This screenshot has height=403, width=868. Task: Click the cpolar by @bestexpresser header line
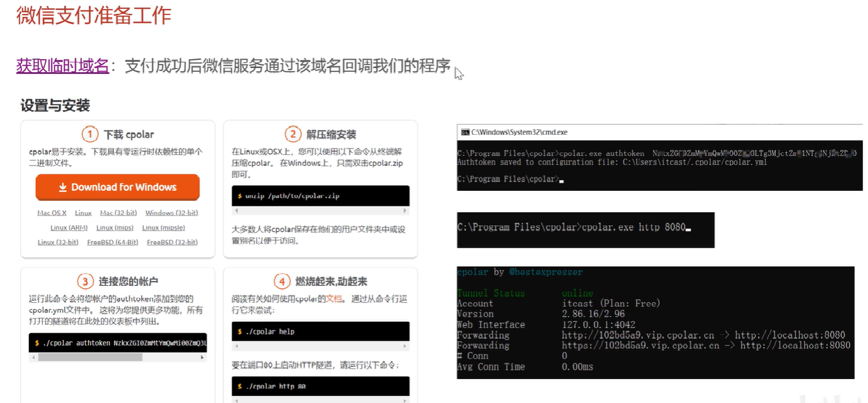tap(520, 272)
